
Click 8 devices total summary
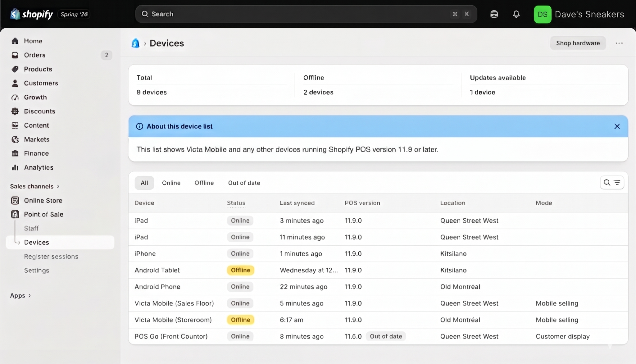(x=152, y=92)
